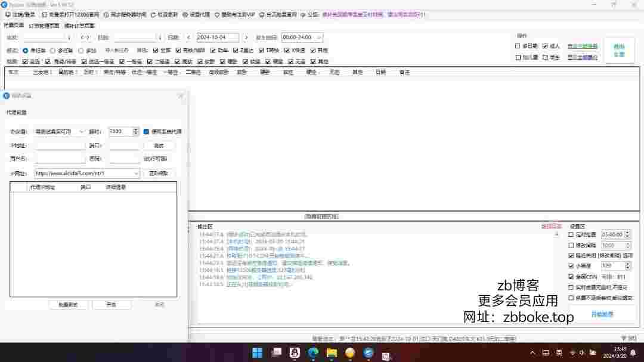Image resolution: width=644 pixels, height=362 pixels.
Task: Click the volume icon in system tray
Action: click(582, 352)
